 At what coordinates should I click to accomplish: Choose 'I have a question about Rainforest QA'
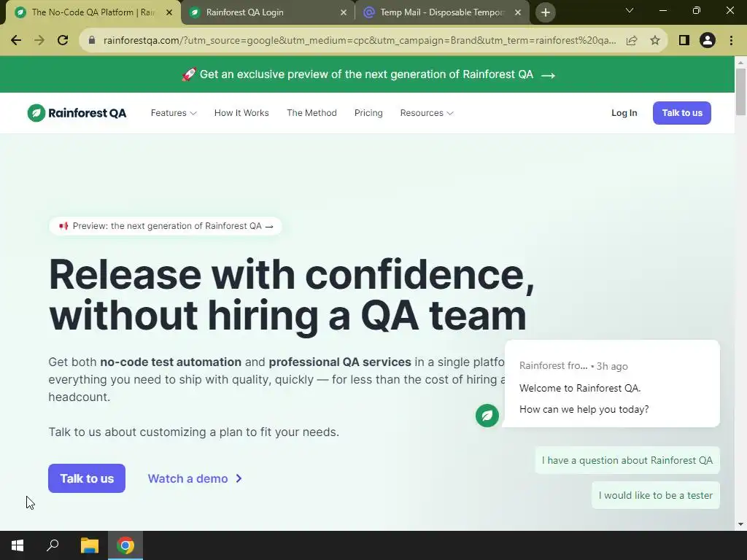click(x=627, y=460)
